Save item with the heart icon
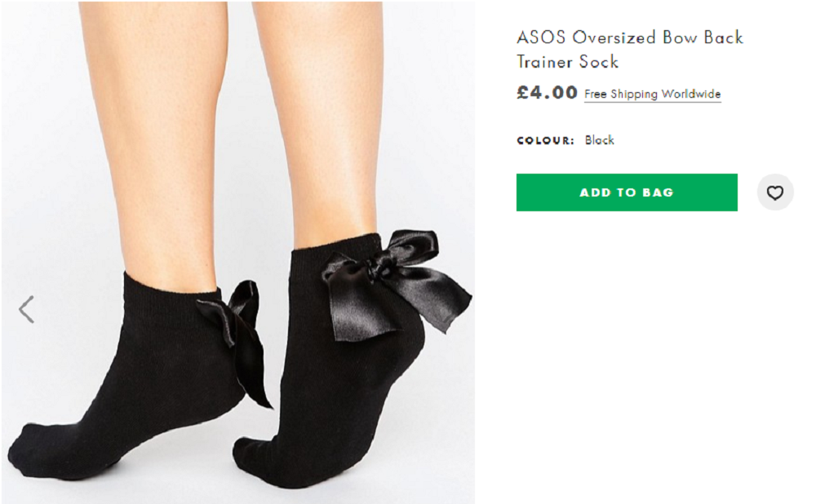This screenshot has height=504, width=816. pyautogui.click(x=775, y=193)
